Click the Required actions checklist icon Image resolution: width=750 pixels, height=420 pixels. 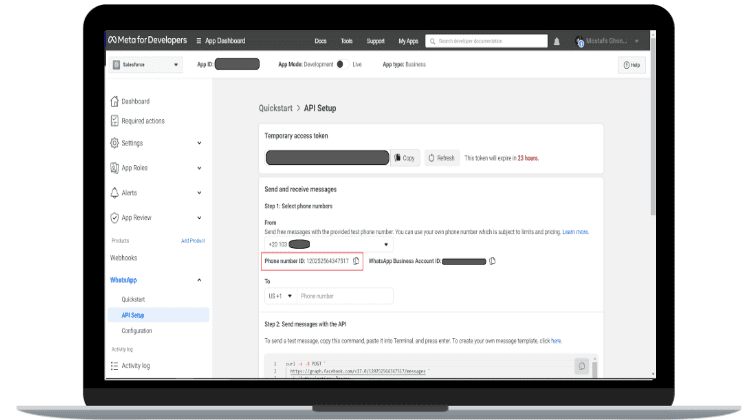[114, 121]
